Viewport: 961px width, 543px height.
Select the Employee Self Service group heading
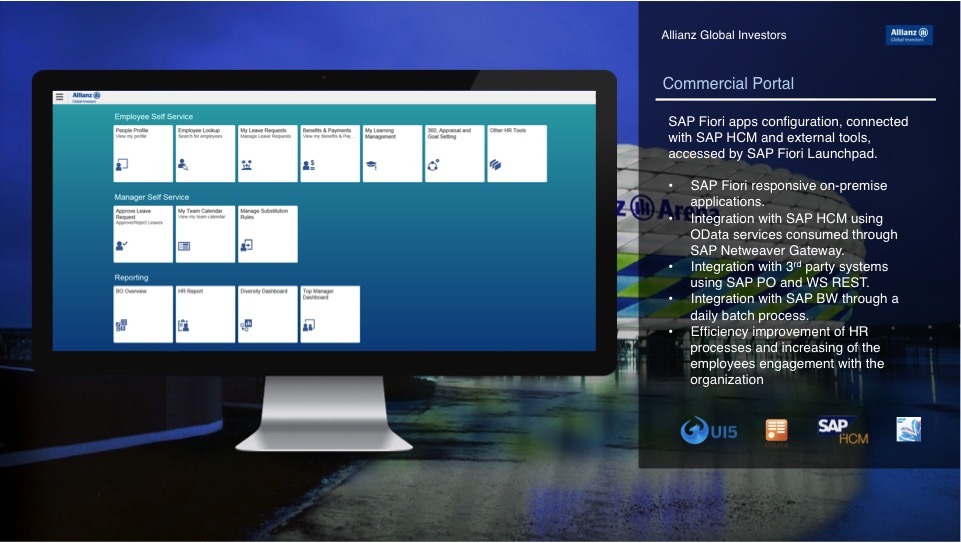click(x=153, y=116)
